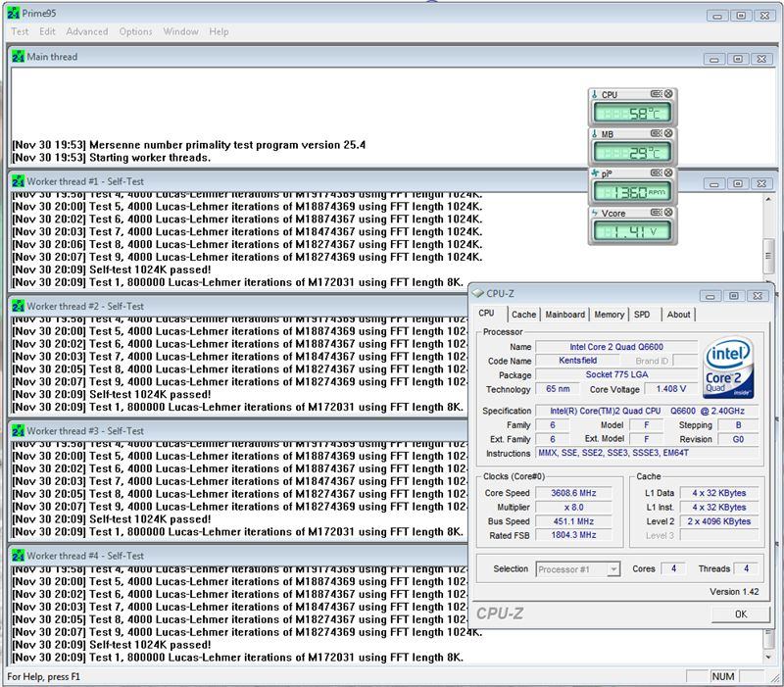Click the Worker thread #2 window icon

pyautogui.click(x=18, y=306)
